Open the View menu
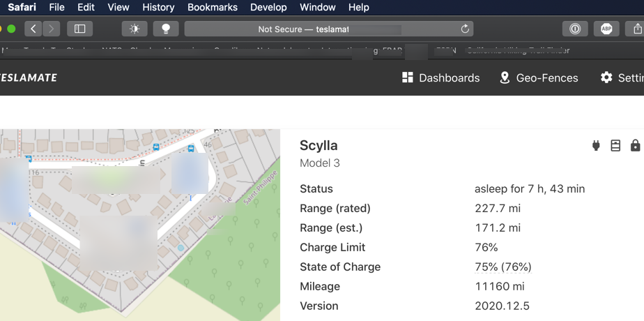The image size is (644, 321). point(118,8)
